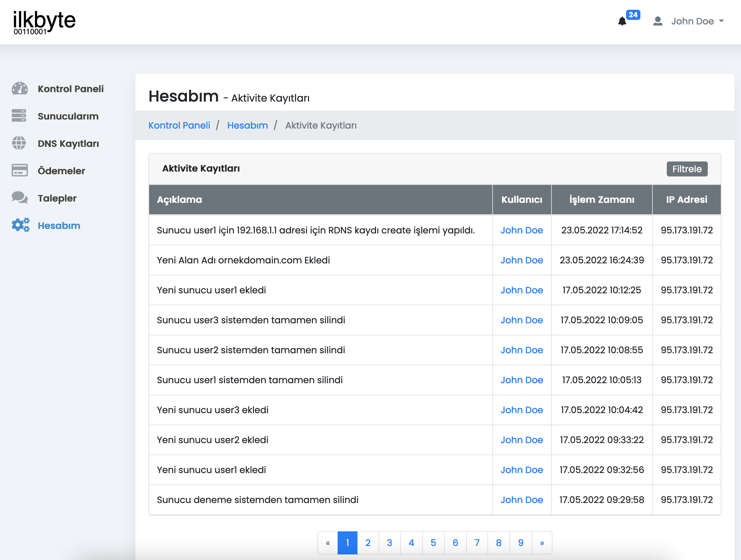Expand the John Doe account dropdown
741x560 pixels.
697,21
